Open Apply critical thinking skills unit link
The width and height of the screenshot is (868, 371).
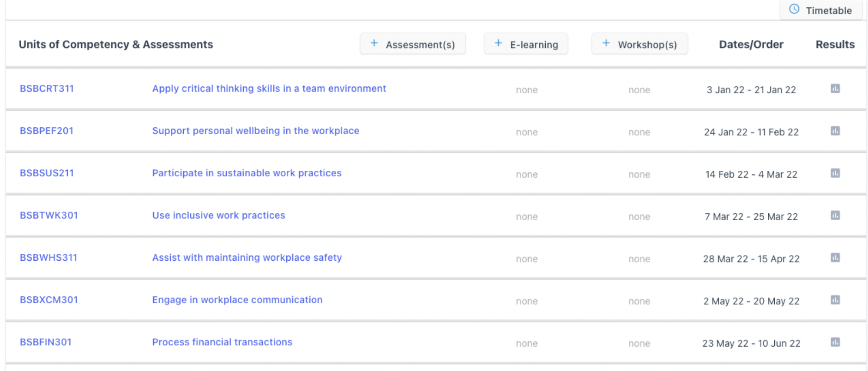(269, 89)
